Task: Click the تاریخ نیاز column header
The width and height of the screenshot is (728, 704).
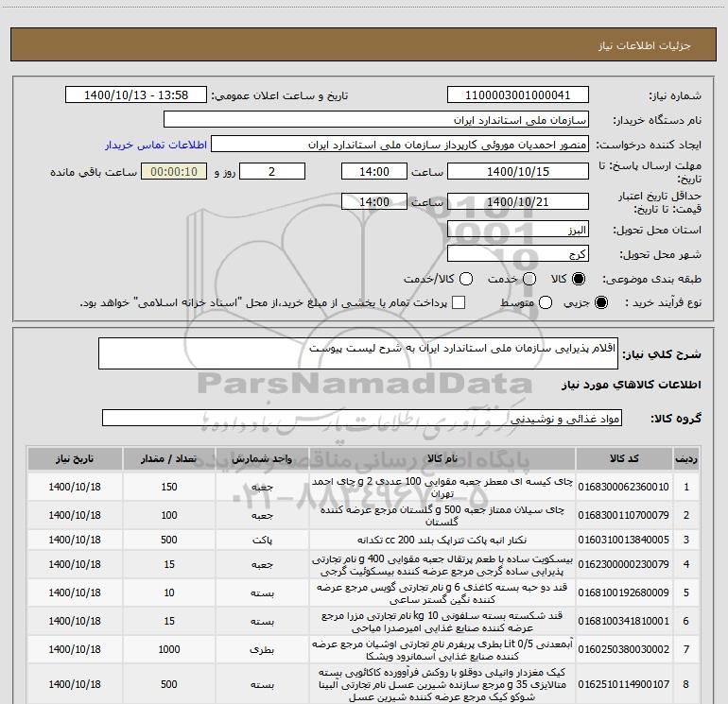Action: tap(75, 458)
